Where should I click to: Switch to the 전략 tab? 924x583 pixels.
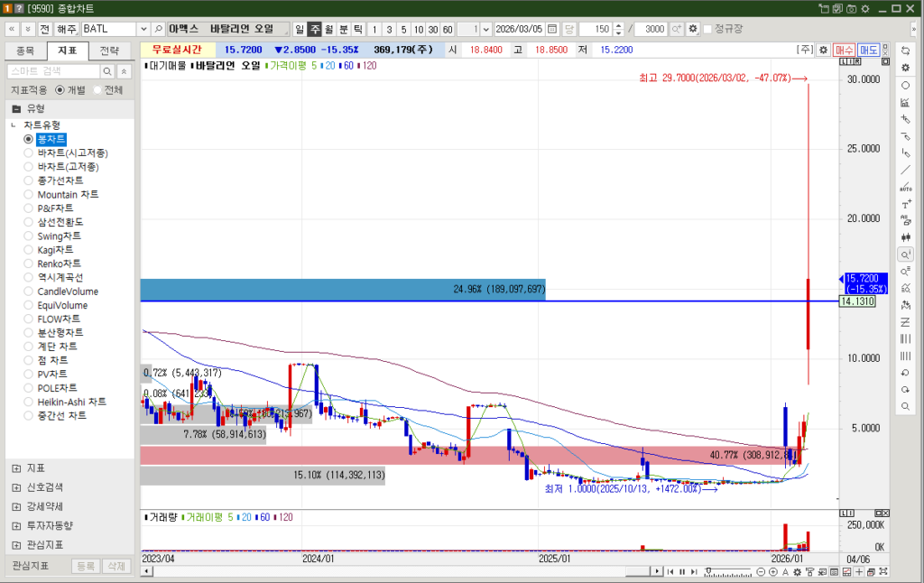[x=109, y=51]
